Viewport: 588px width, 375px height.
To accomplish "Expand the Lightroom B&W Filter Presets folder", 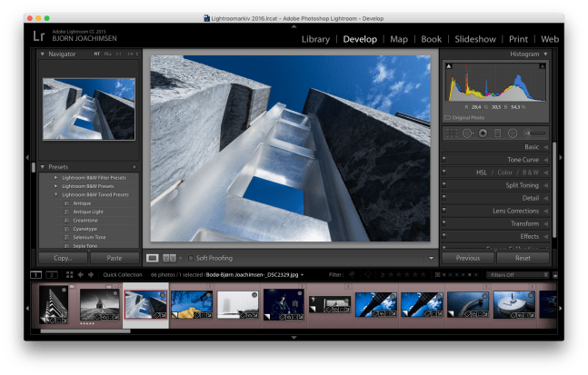I will pyautogui.click(x=56, y=178).
